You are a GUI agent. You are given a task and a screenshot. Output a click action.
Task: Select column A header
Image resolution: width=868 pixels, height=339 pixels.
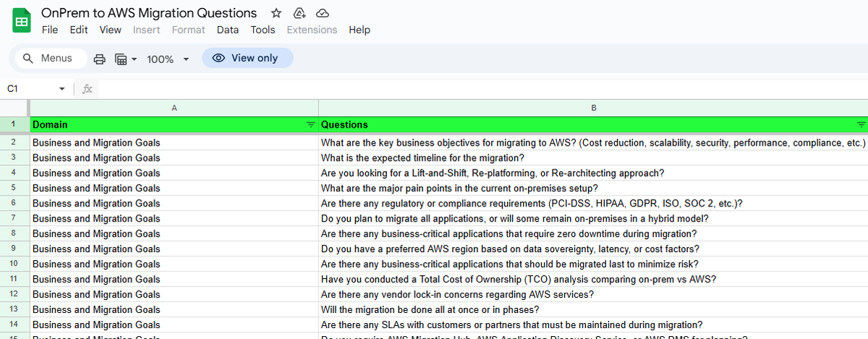174,108
